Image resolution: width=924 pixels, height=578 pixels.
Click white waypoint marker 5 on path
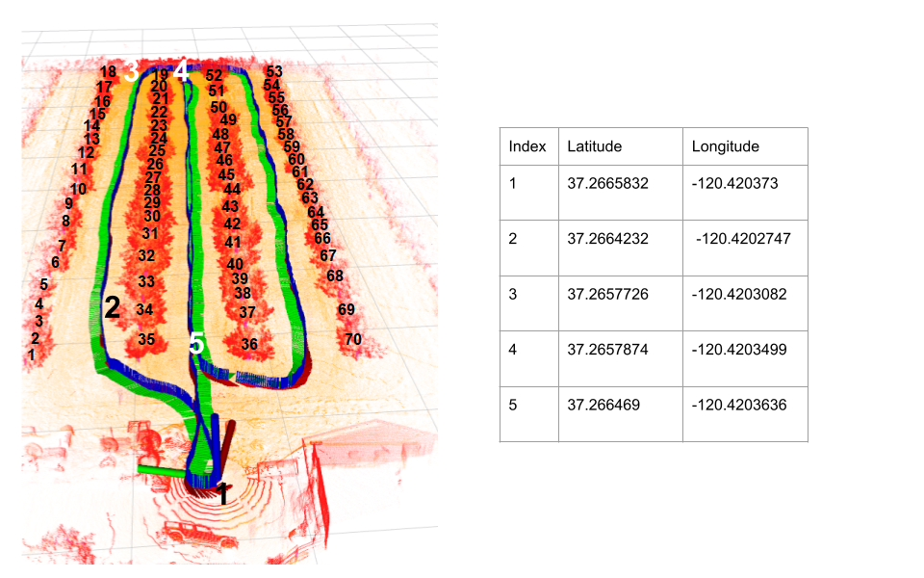pos(196,343)
